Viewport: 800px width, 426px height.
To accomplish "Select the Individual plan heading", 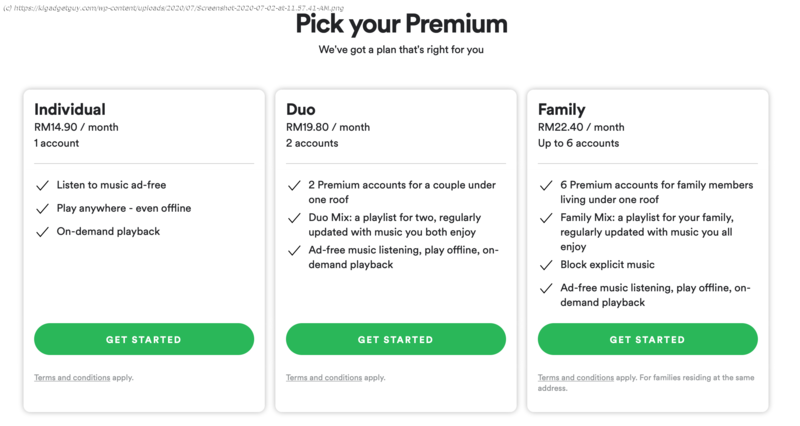I will [x=70, y=109].
